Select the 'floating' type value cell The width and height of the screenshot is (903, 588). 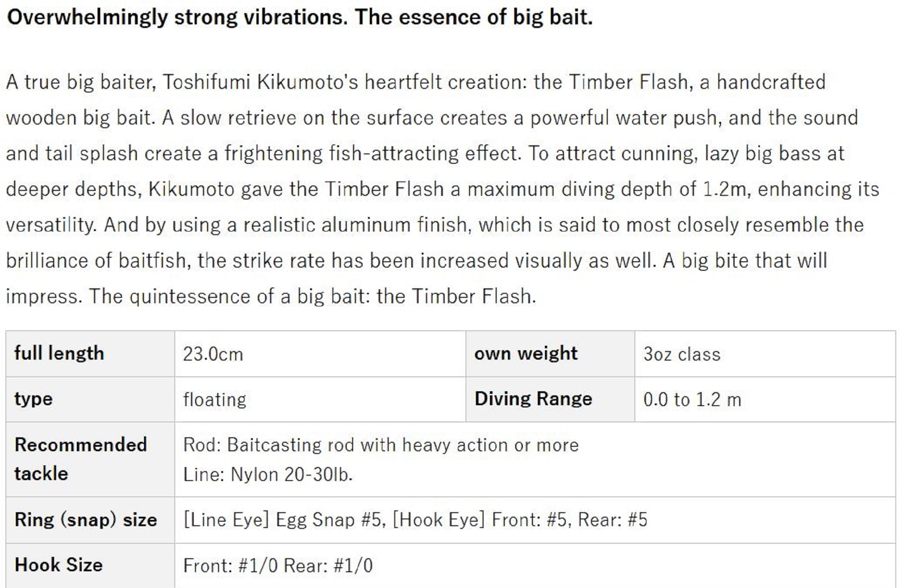[214, 399]
